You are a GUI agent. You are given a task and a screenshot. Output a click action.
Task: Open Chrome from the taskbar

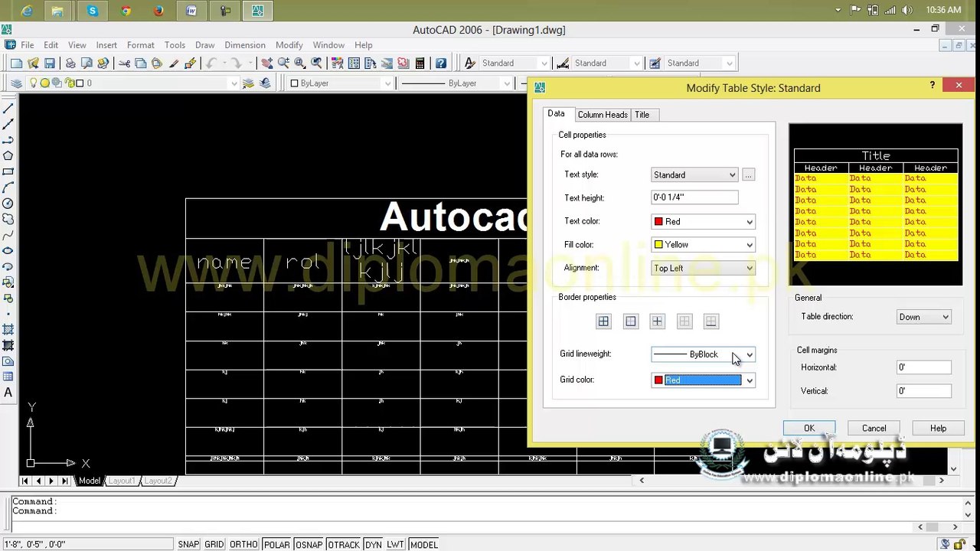126,11
